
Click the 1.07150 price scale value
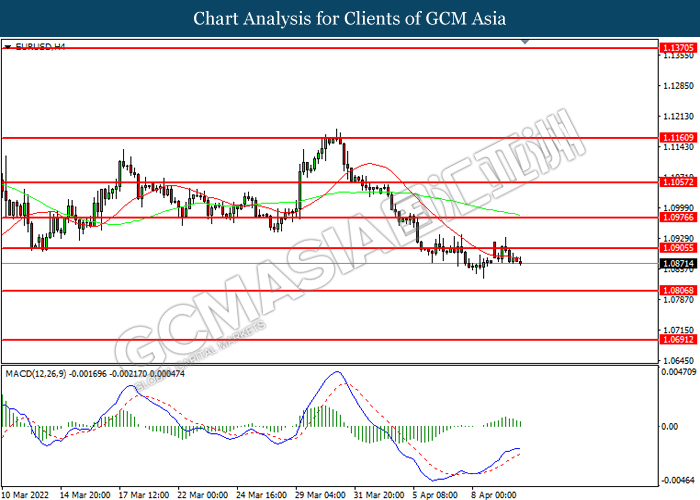click(679, 330)
